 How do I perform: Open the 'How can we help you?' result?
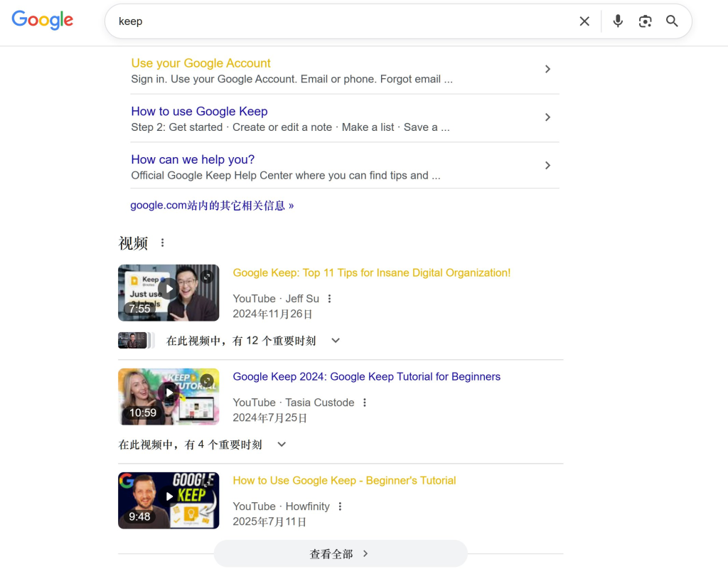[x=192, y=159]
